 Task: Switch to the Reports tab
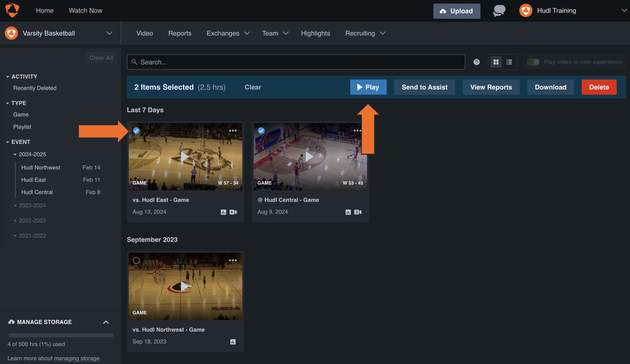click(180, 33)
